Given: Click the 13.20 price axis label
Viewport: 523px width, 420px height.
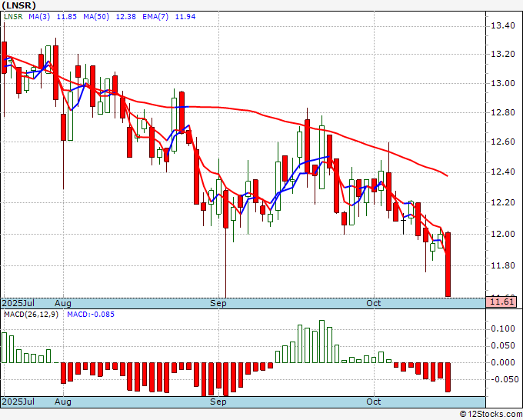Looking at the screenshot, I should 503,54.
